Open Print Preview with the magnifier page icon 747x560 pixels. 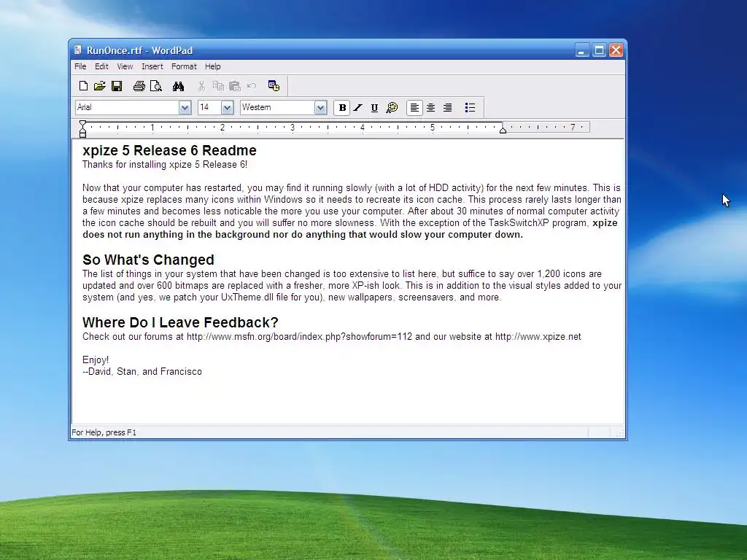pos(156,86)
